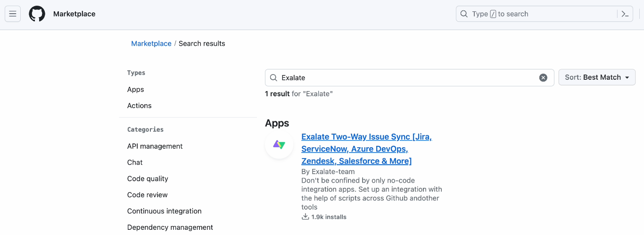
Task: Choose the Code quality category
Action: point(148,179)
